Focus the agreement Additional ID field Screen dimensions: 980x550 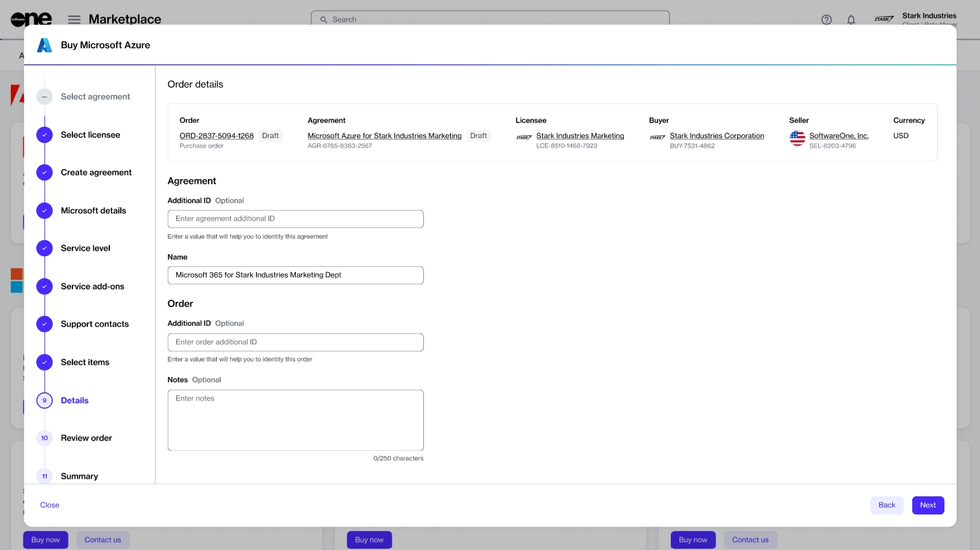[295, 219]
